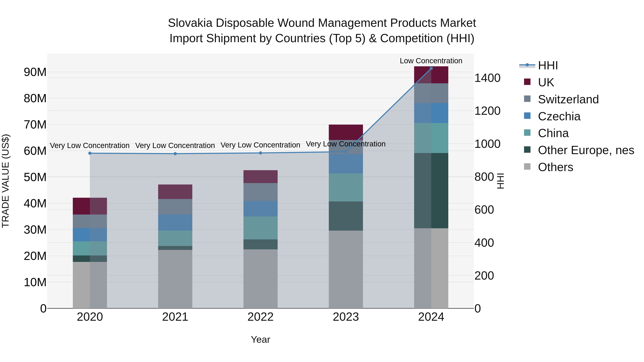Click the 90M y-axis tick label
Screen dimensions: 644x362
coord(35,72)
